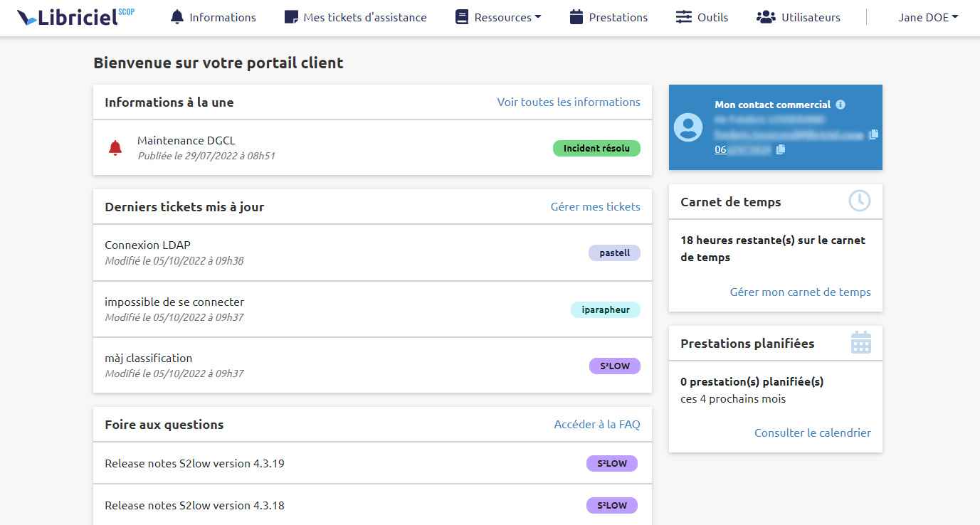980x525 pixels.
Task: Click the clock icon in Carnet de temps
Action: 860,201
